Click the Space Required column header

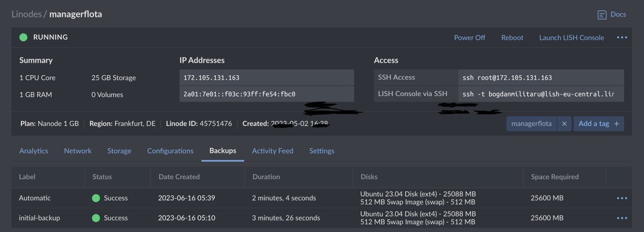click(x=555, y=177)
